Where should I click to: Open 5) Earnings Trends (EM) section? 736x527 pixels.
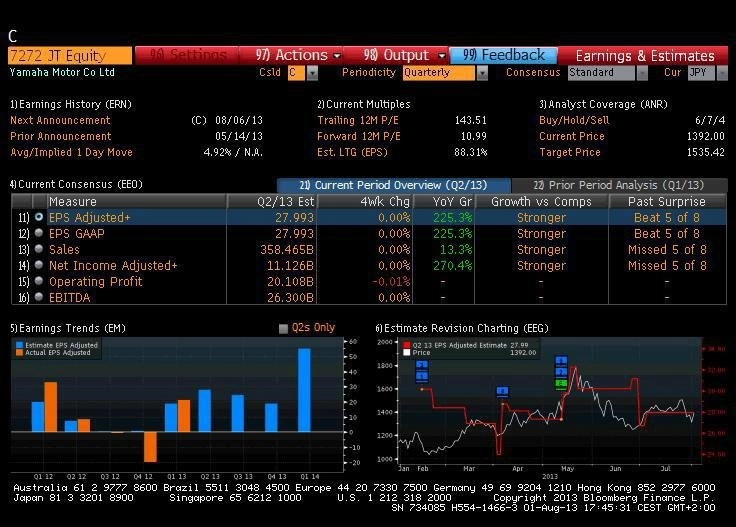68,328
